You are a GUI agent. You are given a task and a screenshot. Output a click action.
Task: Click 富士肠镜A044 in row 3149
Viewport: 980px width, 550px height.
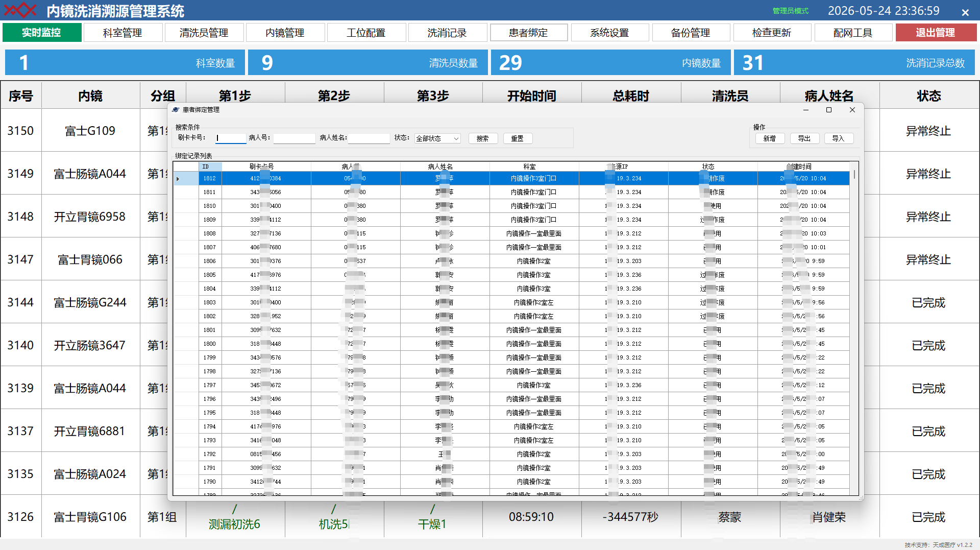click(90, 174)
